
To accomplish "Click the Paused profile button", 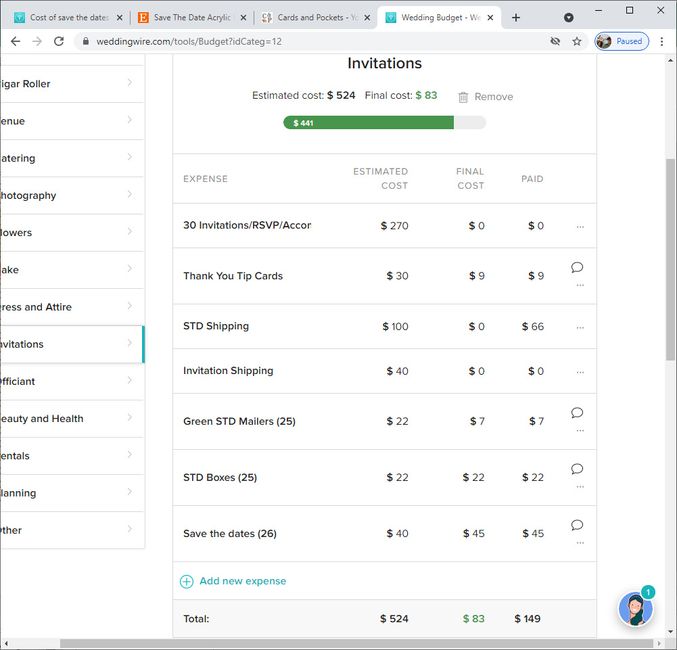I will [621, 42].
